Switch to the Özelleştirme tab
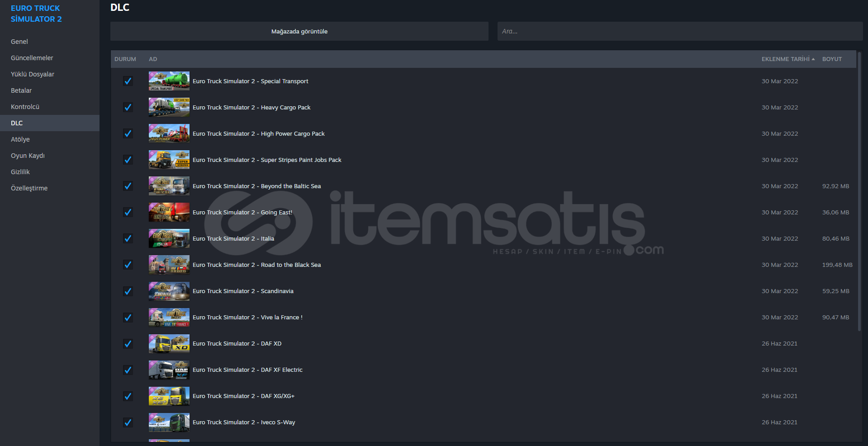The height and width of the screenshot is (446, 868). point(50,188)
